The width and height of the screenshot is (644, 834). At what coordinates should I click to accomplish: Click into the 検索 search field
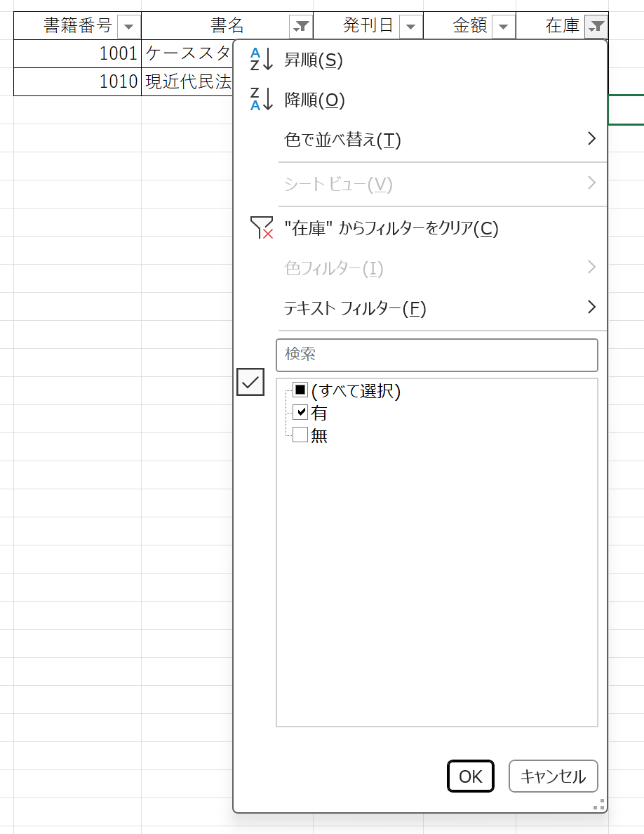pyautogui.click(x=437, y=355)
